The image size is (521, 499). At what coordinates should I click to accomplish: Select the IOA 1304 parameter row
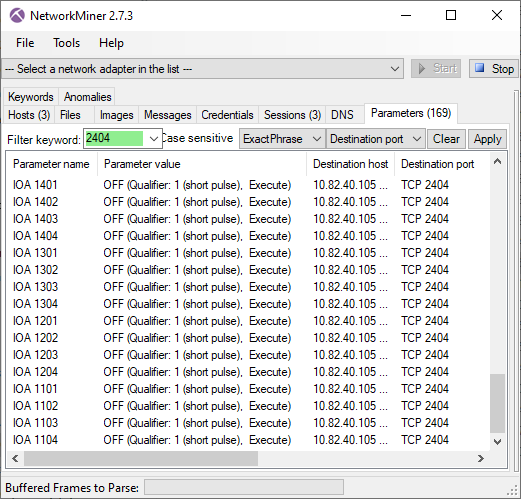tap(248, 304)
